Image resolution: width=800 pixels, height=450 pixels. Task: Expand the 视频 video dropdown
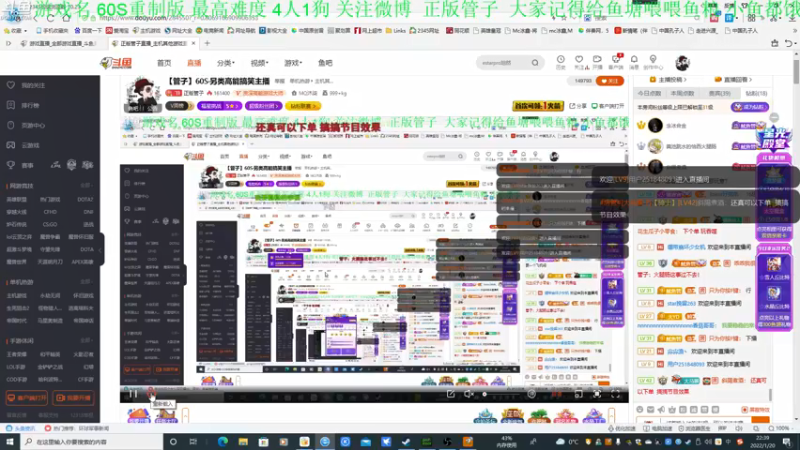[259, 63]
